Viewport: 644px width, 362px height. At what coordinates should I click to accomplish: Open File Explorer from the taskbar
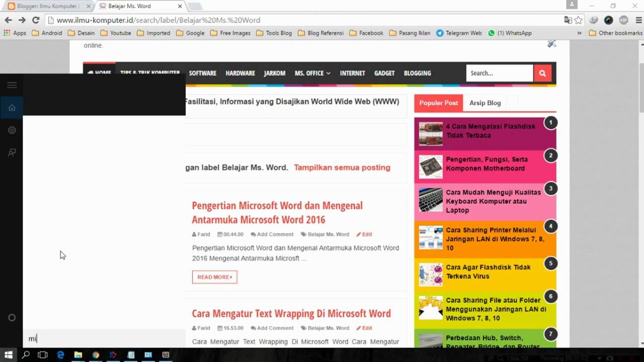click(x=78, y=355)
